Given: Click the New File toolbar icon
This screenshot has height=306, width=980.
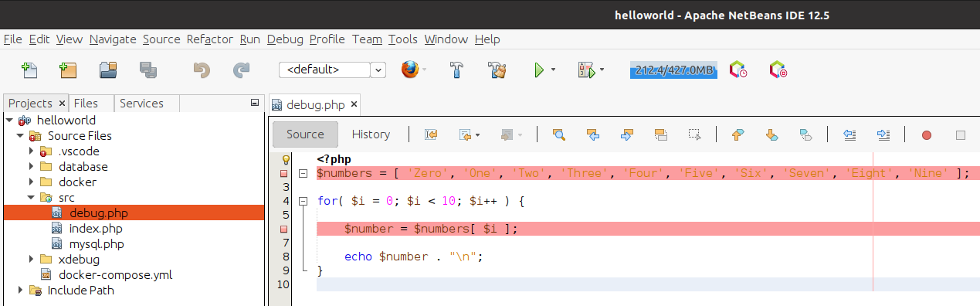Looking at the screenshot, I should 30,70.
